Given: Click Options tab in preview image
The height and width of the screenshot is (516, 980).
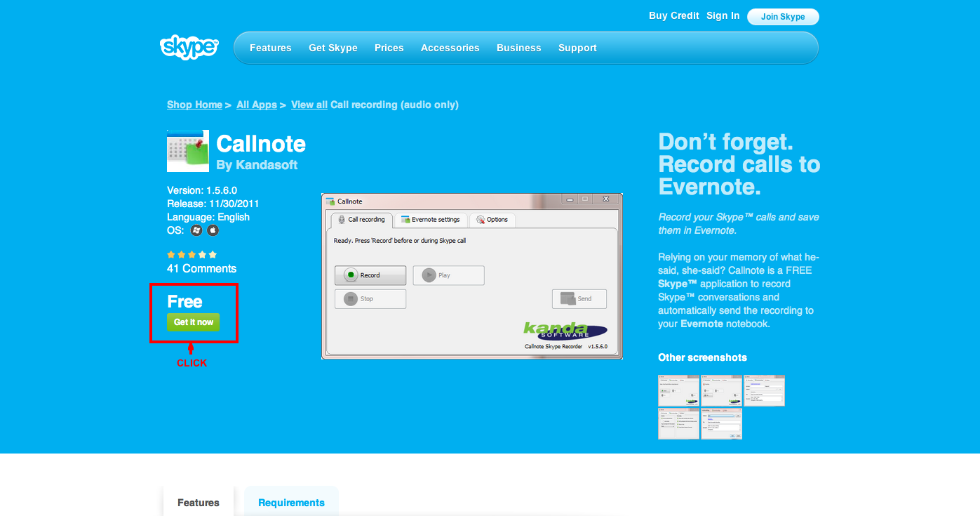Looking at the screenshot, I should (492, 220).
